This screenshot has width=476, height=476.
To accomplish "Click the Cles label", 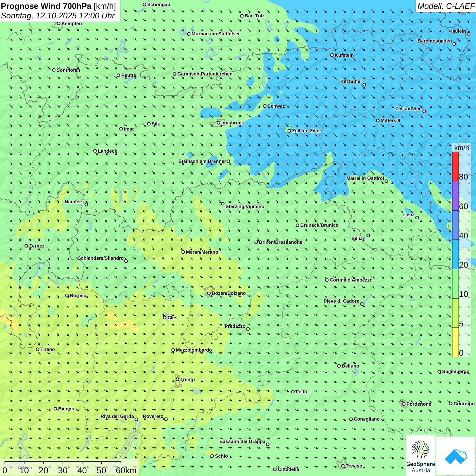I will click(x=172, y=318).
